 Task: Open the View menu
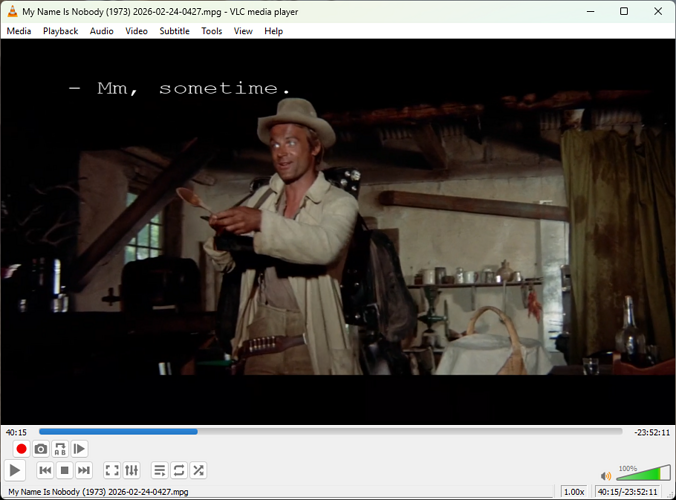tap(243, 31)
